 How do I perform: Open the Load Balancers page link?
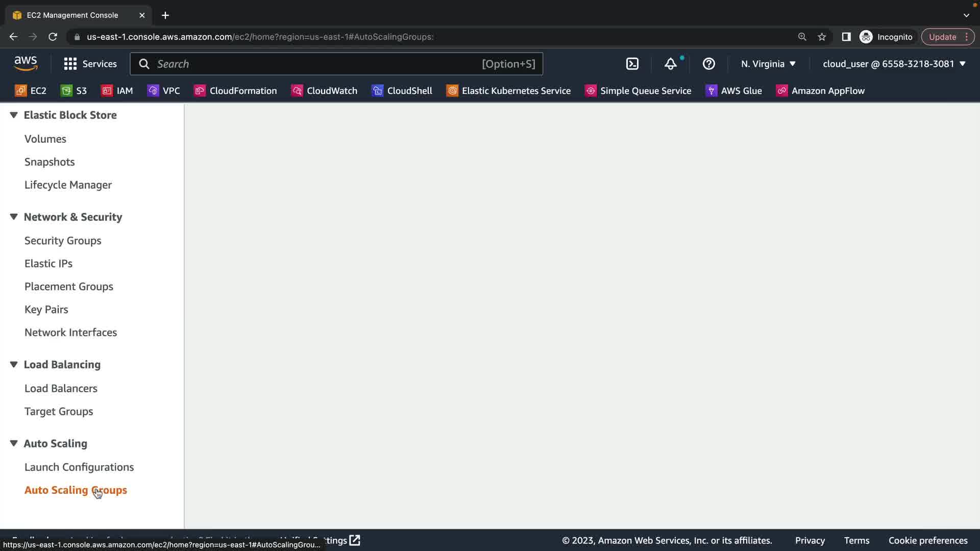(x=61, y=388)
